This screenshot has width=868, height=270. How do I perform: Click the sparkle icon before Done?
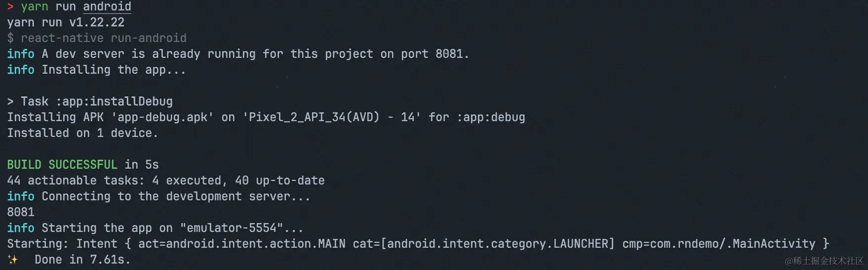pos(13,260)
